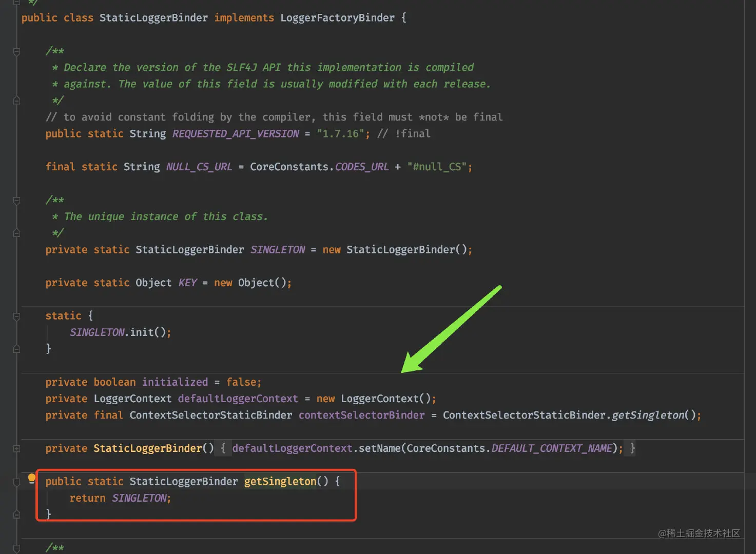Collapse the static initializer block

coord(16,316)
